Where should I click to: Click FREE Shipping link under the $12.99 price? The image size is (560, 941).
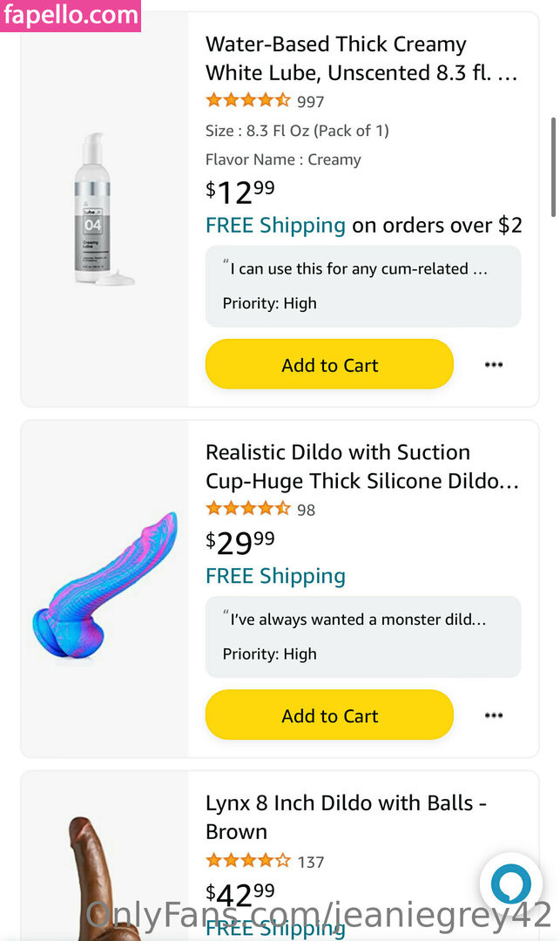(275, 226)
